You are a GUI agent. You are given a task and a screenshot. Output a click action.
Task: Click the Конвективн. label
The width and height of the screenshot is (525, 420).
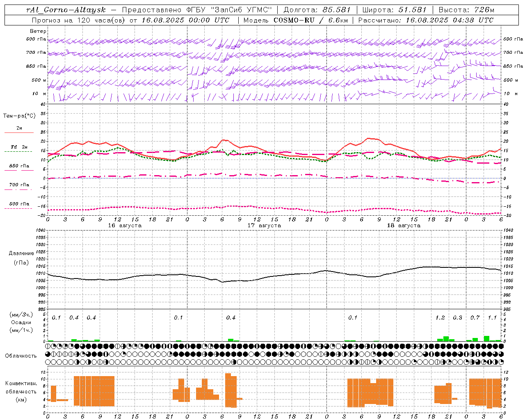[x=21, y=383]
